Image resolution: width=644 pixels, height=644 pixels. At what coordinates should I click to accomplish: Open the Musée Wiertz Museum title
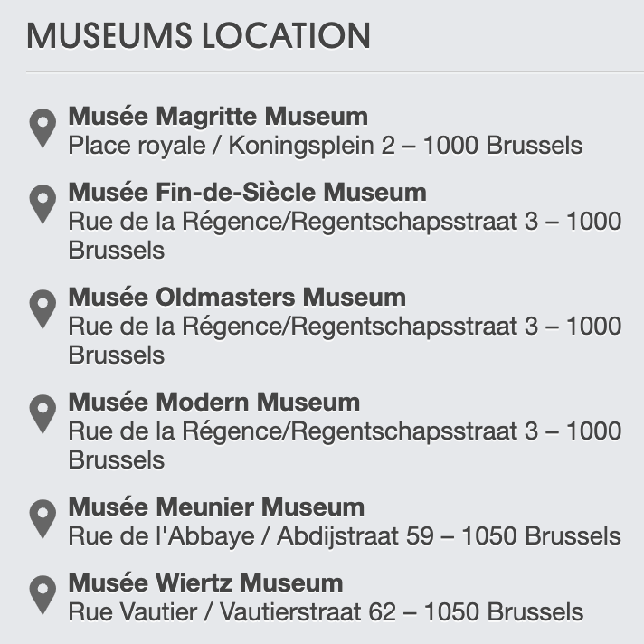205,582
